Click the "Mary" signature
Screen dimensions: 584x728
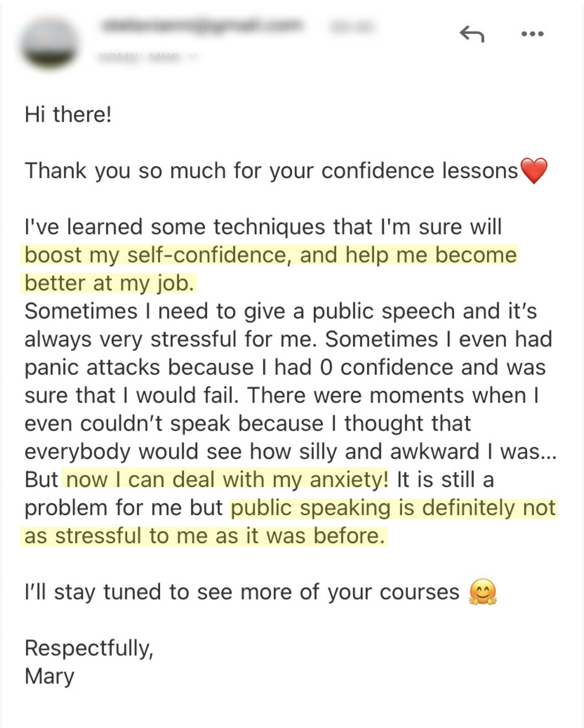[50, 676]
